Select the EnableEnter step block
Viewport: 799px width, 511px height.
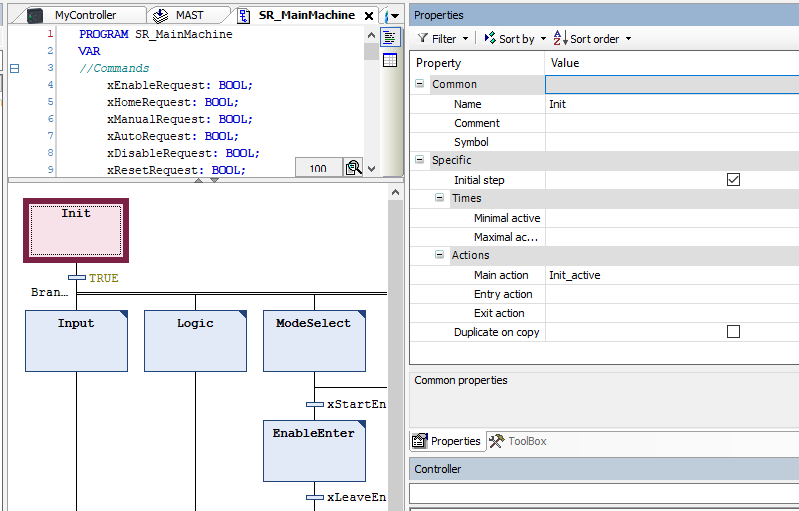coord(314,450)
